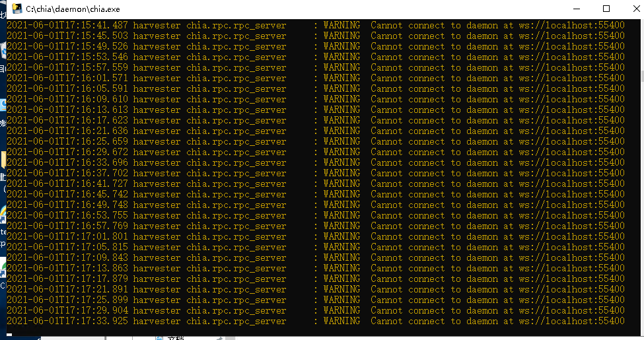Viewport: 644px width, 340px height.
Task: Minimize the chia.exe console window
Action: (x=577, y=9)
